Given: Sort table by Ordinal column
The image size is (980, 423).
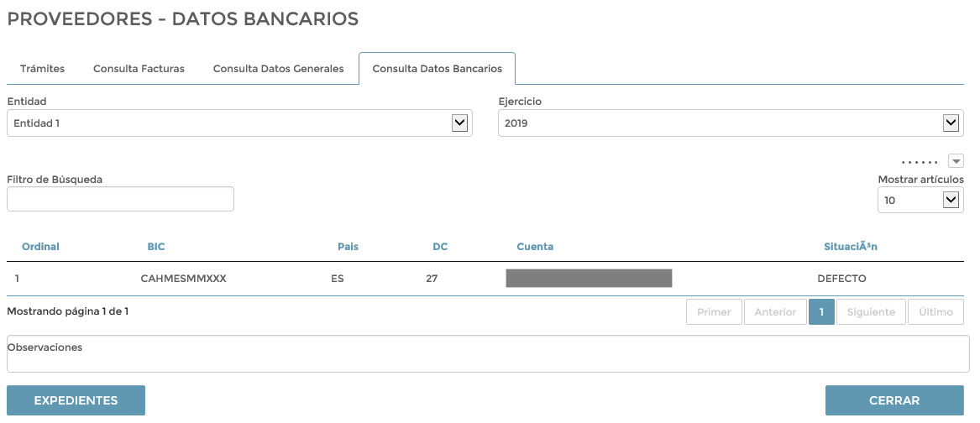Looking at the screenshot, I should (40, 247).
